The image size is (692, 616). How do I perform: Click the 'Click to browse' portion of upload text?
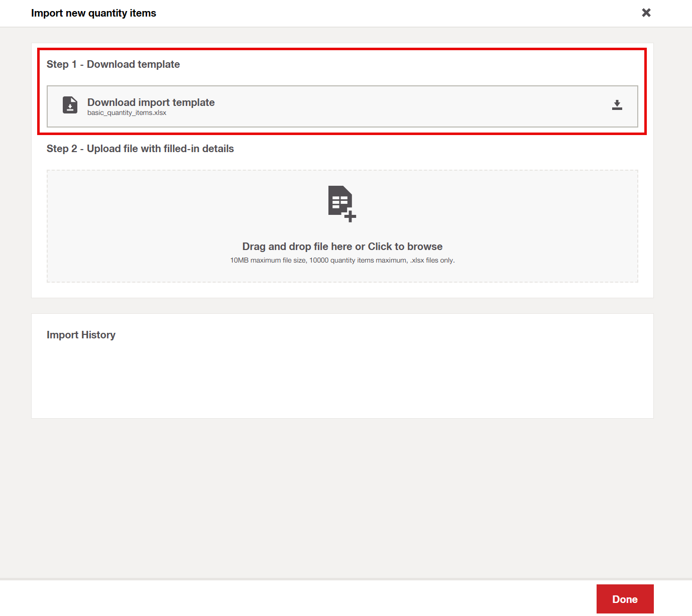pyautogui.click(x=405, y=247)
